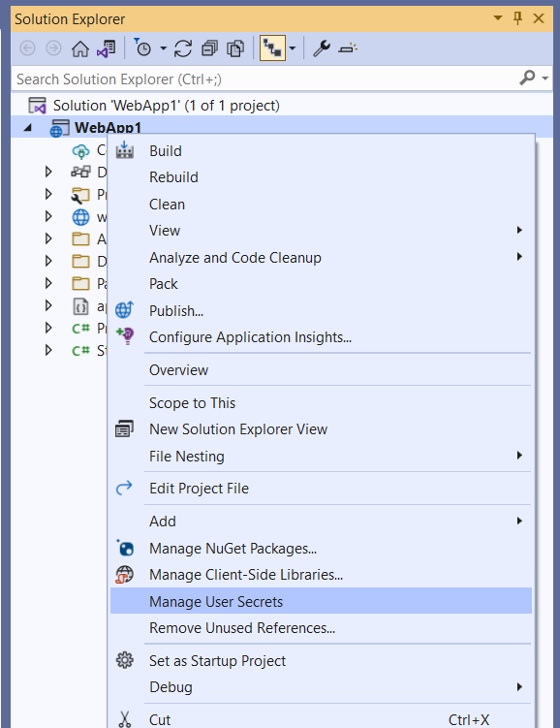Open New Solution Explorer View
Screen dimensions: 560x728
321,429
